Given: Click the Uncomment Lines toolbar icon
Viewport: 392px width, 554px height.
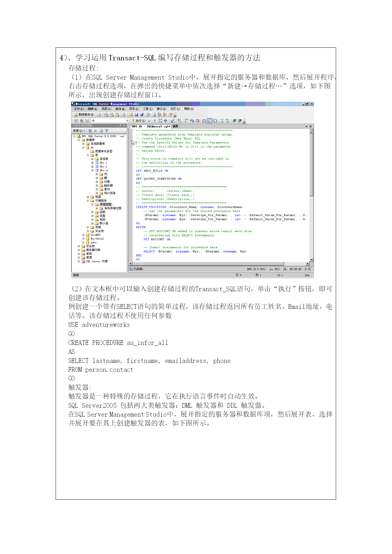Looking at the screenshot, I should point(227,121).
